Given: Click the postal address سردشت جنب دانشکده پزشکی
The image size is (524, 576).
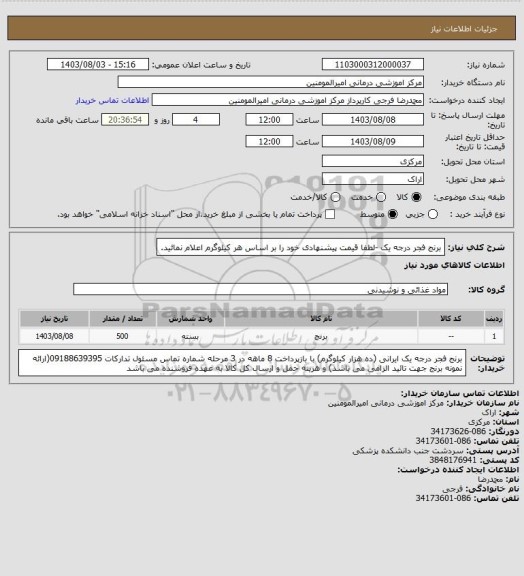Looking at the screenshot, I should (x=408, y=450).
